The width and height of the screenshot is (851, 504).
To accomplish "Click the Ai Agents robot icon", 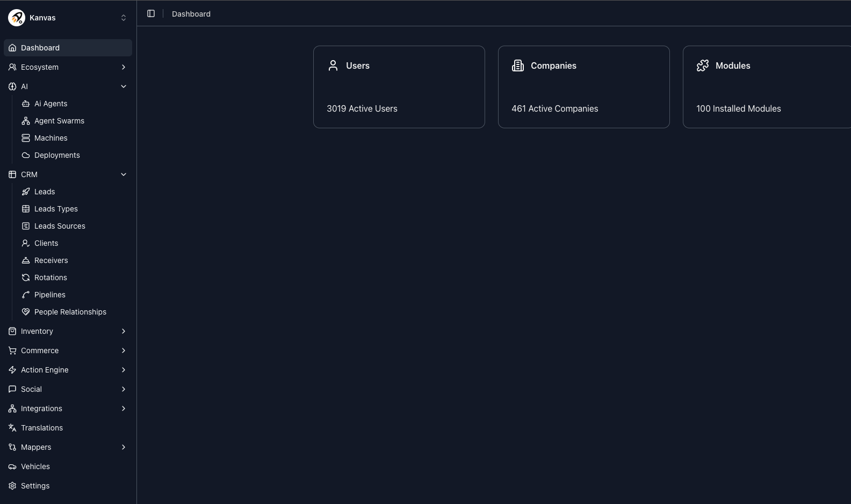I will 26,104.
